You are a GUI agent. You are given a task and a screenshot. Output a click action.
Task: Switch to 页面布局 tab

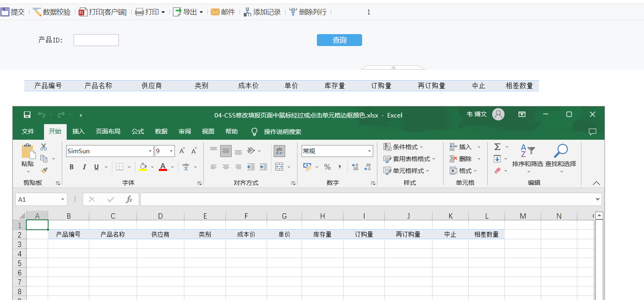108,132
